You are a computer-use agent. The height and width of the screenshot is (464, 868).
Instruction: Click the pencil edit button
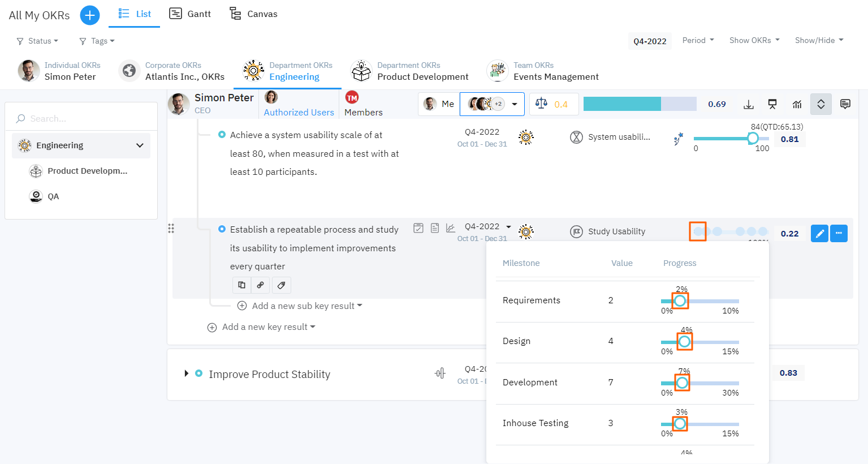click(819, 233)
